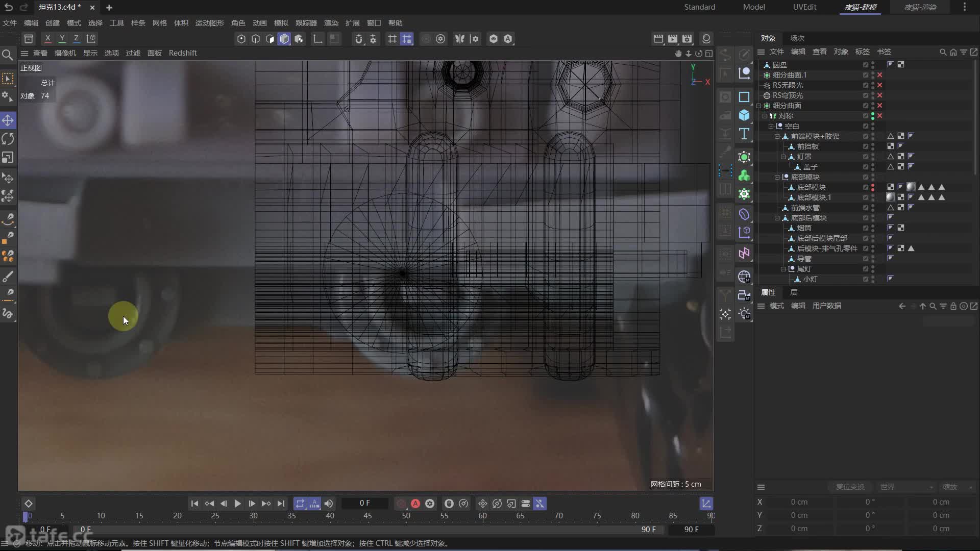980x551 pixels.
Task: Click the camera object icon in right column
Action: coord(744,295)
